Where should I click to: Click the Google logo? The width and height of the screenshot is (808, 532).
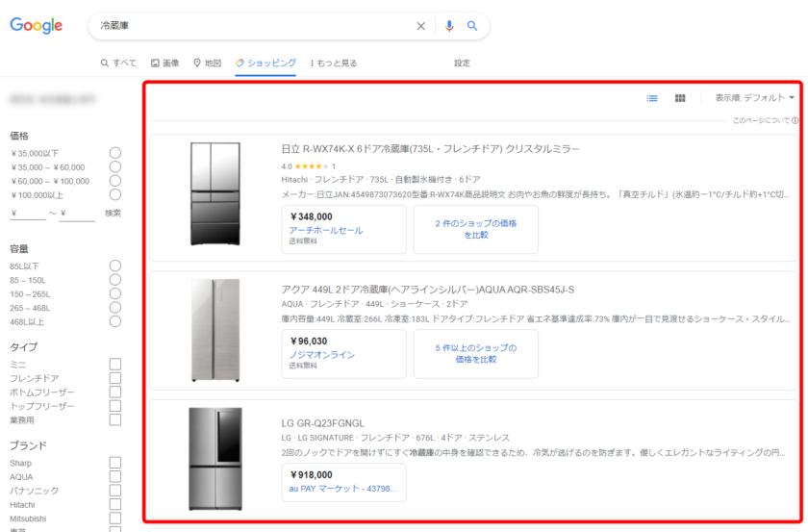37,25
